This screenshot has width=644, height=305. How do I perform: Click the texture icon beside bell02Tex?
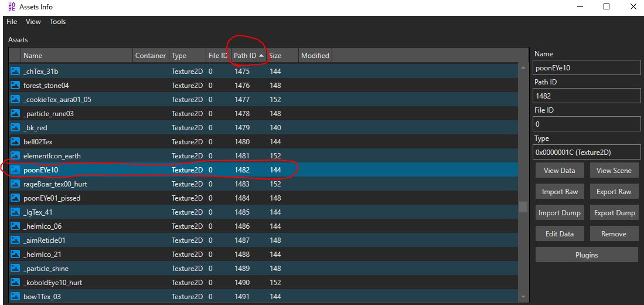click(x=15, y=141)
